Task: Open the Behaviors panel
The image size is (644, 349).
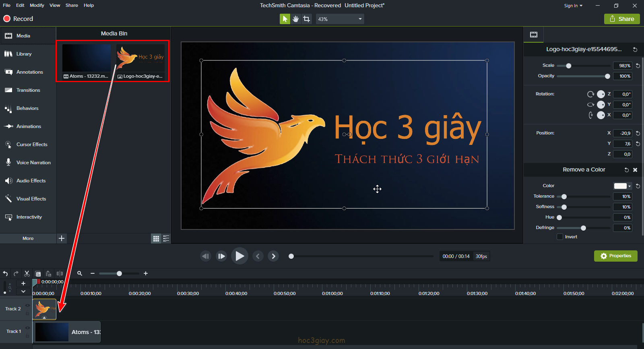Action: pyautogui.click(x=28, y=108)
